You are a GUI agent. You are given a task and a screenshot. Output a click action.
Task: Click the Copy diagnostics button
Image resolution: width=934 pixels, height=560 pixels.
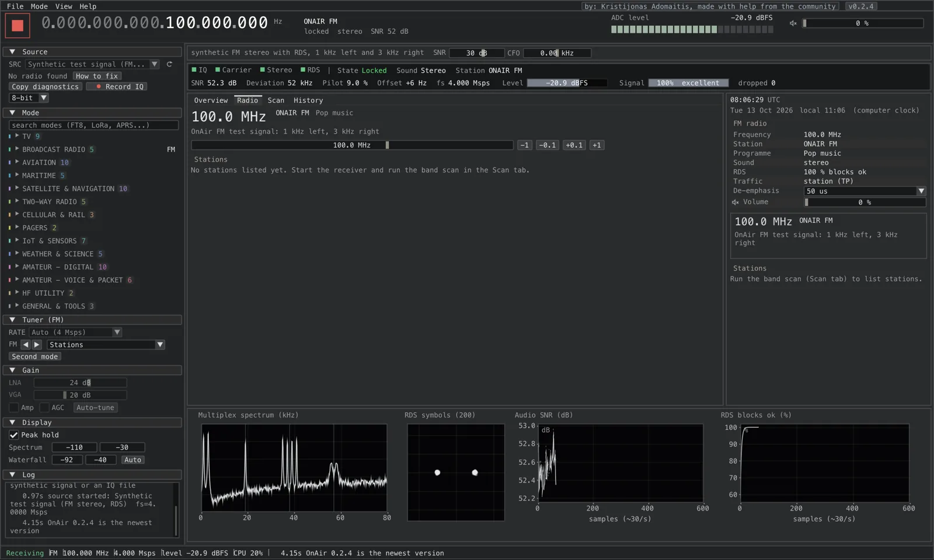point(45,86)
